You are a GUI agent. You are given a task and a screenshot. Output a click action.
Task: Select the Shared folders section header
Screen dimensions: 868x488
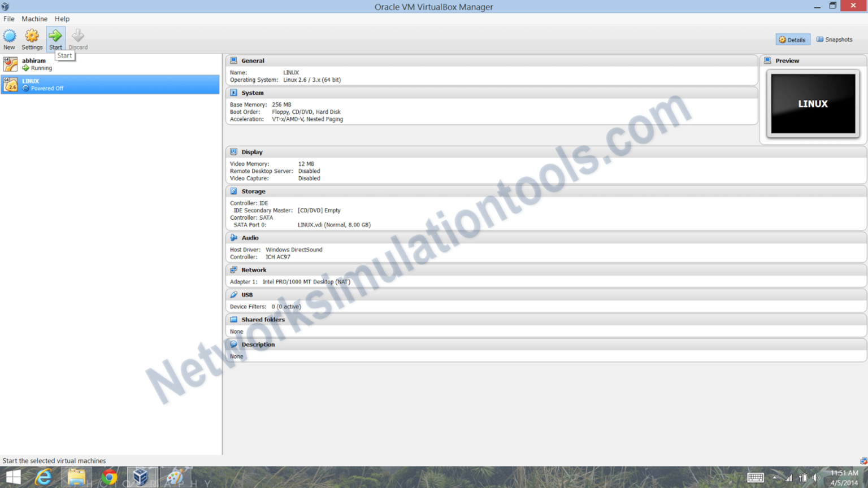pos(262,319)
